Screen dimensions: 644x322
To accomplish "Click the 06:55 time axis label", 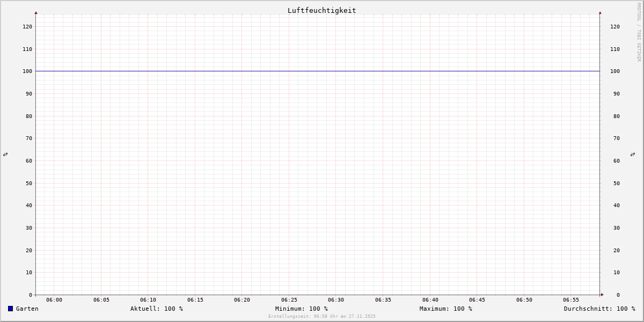I will [571, 300].
